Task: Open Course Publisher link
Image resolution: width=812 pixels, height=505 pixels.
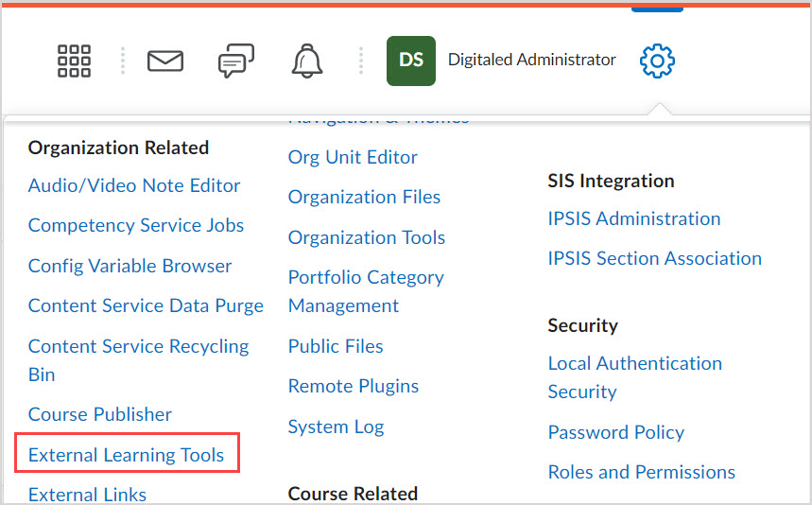Action: (x=100, y=414)
